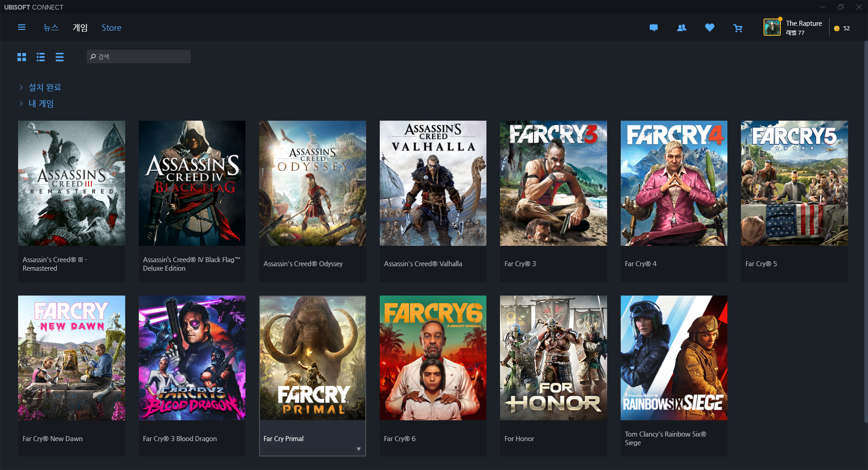Open the friends list icon

tap(682, 28)
